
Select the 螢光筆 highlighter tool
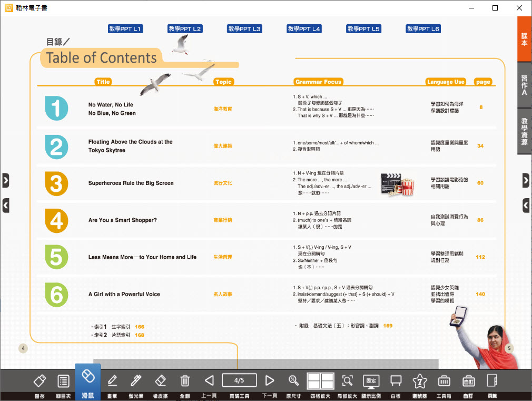136,381
